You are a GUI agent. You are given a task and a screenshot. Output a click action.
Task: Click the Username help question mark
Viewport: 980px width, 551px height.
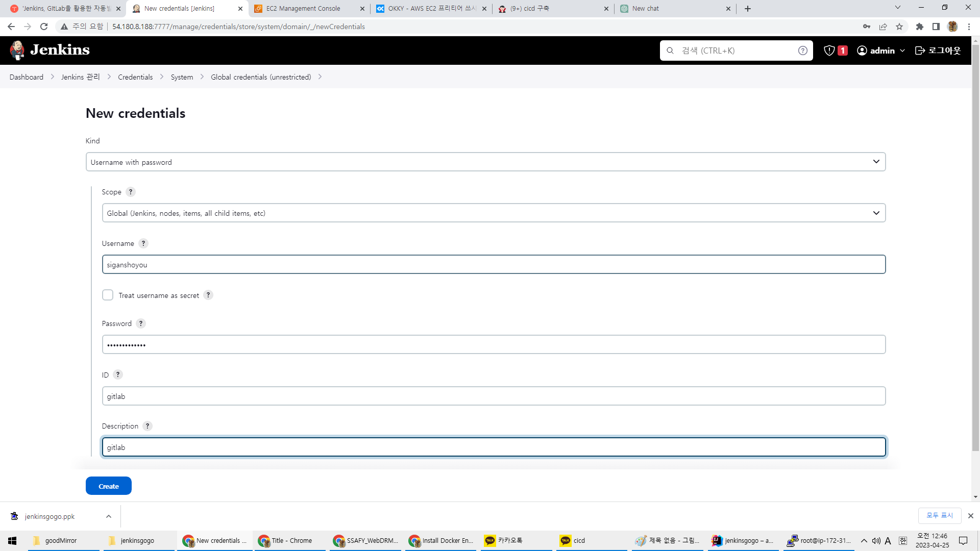pos(143,243)
